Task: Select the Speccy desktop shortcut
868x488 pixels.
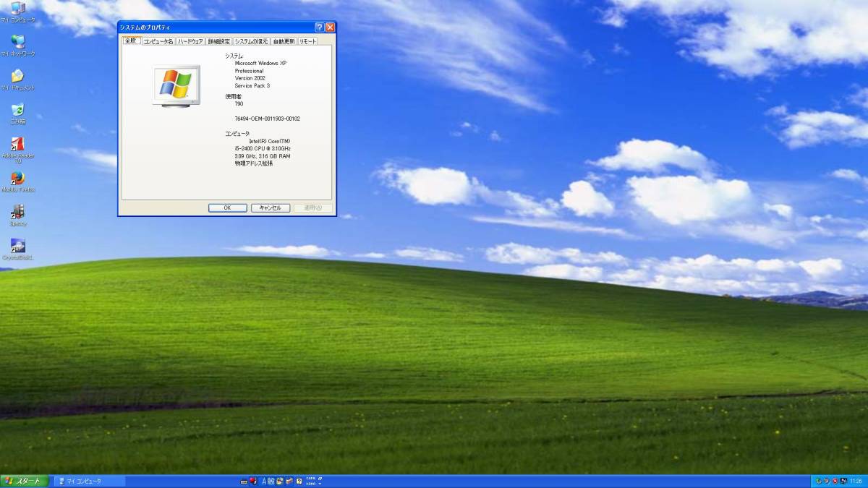Action: point(17,215)
